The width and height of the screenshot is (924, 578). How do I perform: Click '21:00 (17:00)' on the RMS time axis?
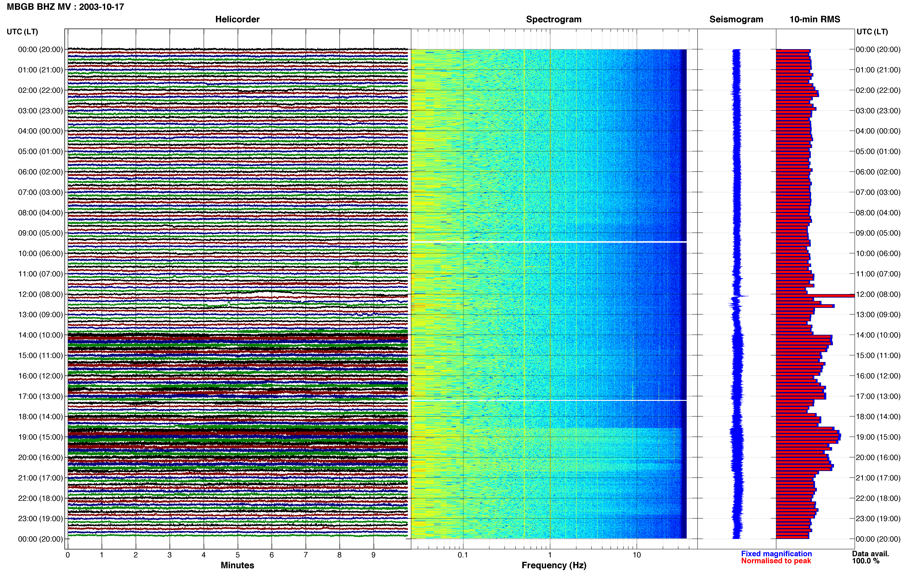878,478
